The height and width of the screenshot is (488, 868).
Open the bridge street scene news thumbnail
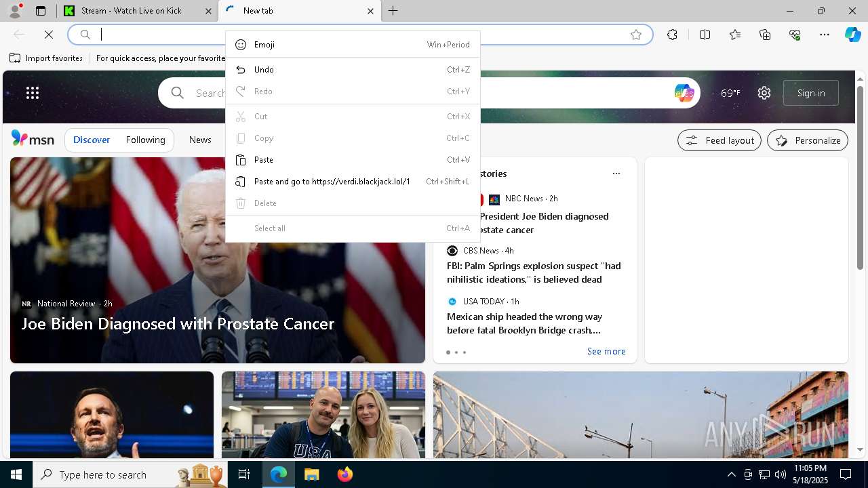[641, 415]
